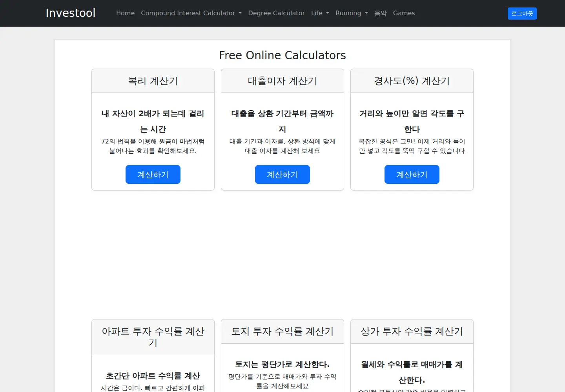Click the '대출을 상환 기간부터 금액까지' title
565x392 pixels.
(x=282, y=121)
